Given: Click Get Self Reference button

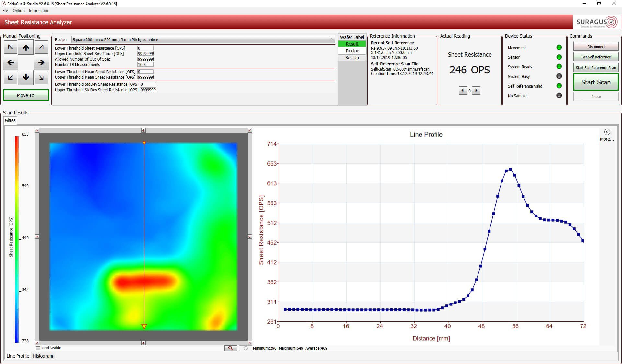Looking at the screenshot, I should (x=595, y=57).
